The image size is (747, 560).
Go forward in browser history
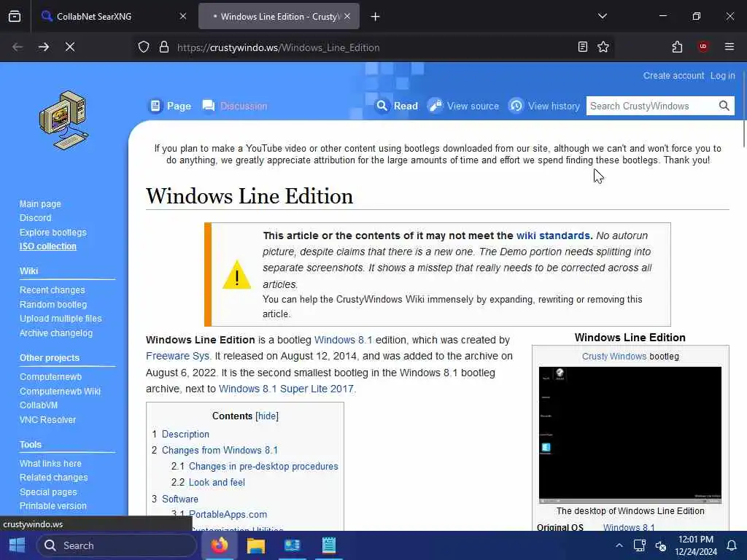coord(43,47)
